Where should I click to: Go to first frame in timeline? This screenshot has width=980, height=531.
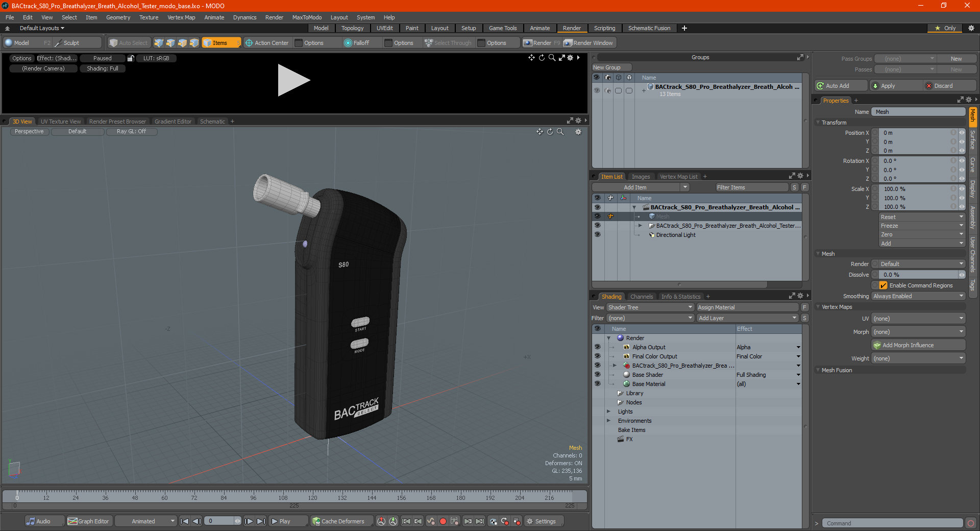(185, 521)
